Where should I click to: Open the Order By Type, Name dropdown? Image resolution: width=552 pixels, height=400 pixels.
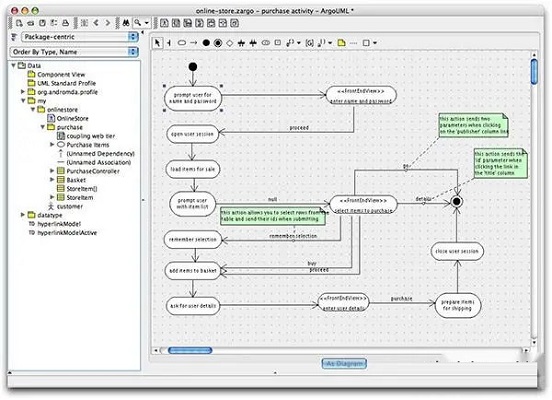tap(74, 52)
